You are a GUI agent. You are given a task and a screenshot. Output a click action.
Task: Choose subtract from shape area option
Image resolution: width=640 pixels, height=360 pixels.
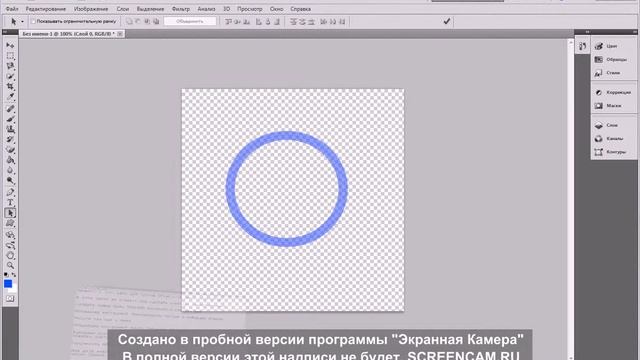click(138, 21)
